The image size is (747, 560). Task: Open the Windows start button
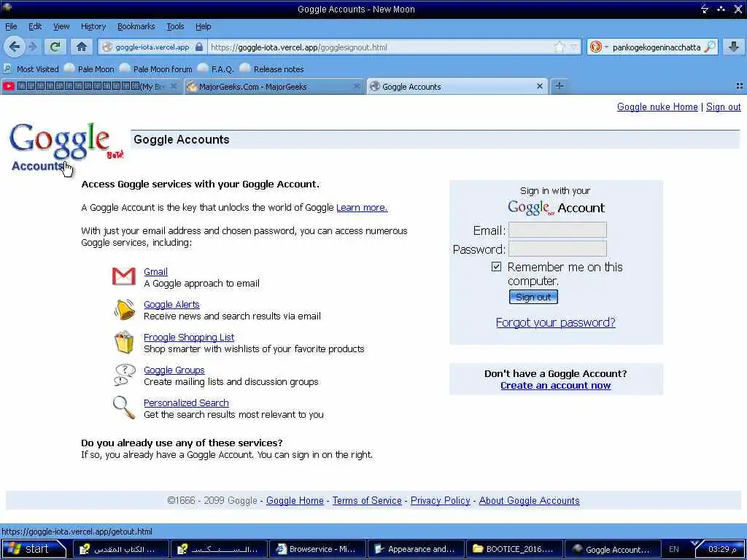pyautogui.click(x=34, y=549)
